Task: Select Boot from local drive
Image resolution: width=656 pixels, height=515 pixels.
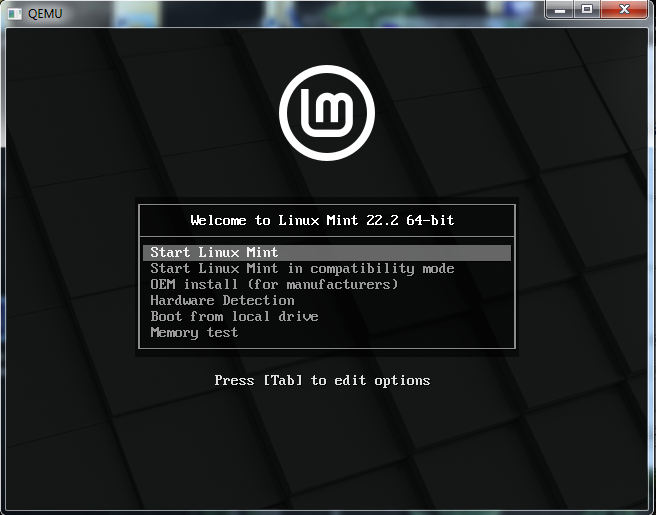Action: (x=234, y=317)
